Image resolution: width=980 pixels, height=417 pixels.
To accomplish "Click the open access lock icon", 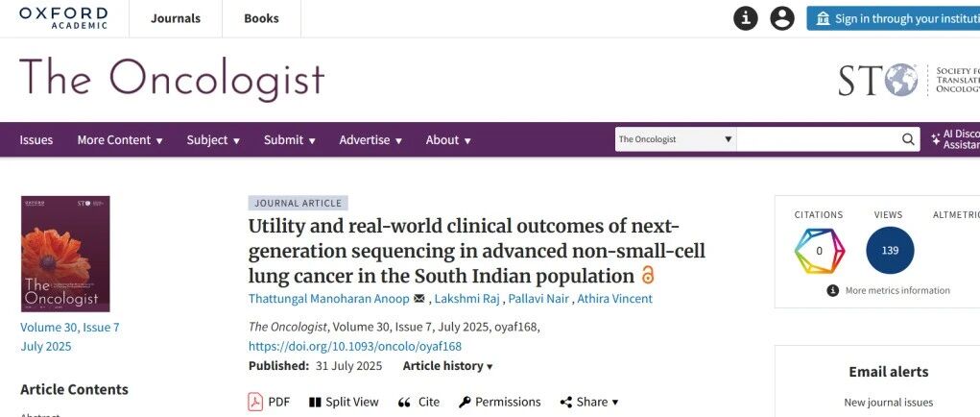I will (x=648, y=275).
